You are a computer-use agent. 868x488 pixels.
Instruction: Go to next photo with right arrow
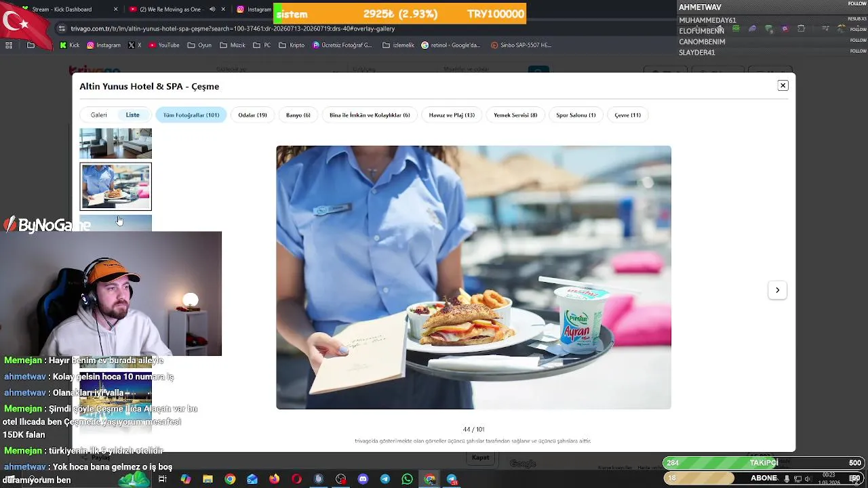(x=777, y=290)
